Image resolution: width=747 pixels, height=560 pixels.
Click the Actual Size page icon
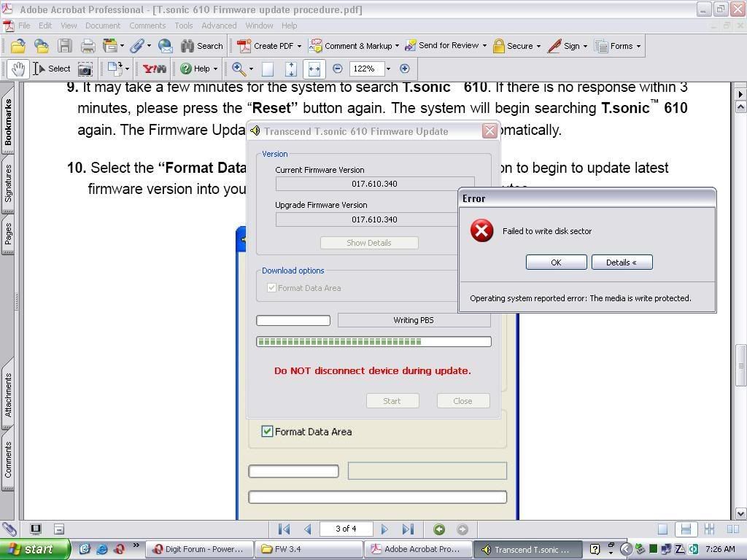tap(268, 69)
